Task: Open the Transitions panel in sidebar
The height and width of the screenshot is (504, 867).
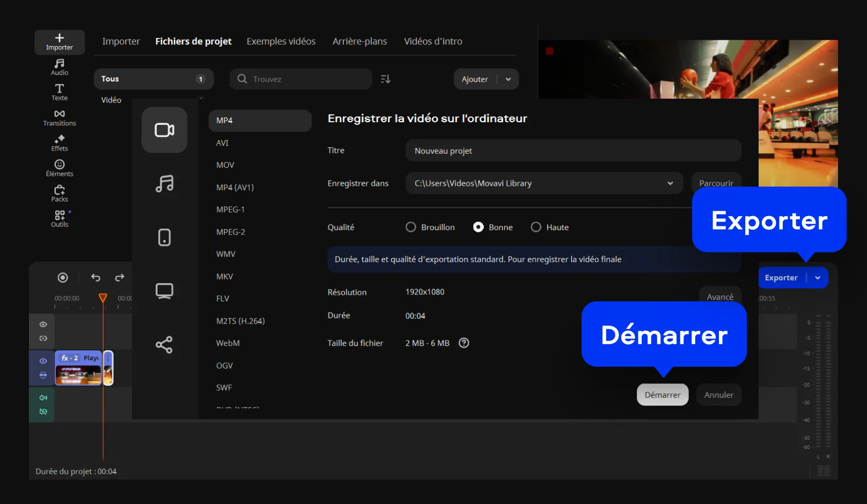Action: point(60,118)
